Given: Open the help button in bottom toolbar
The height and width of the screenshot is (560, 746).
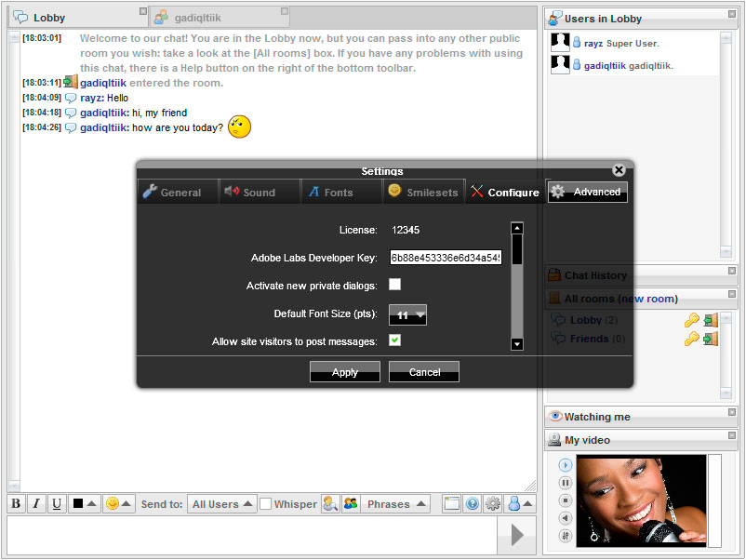Looking at the screenshot, I should click(x=473, y=504).
